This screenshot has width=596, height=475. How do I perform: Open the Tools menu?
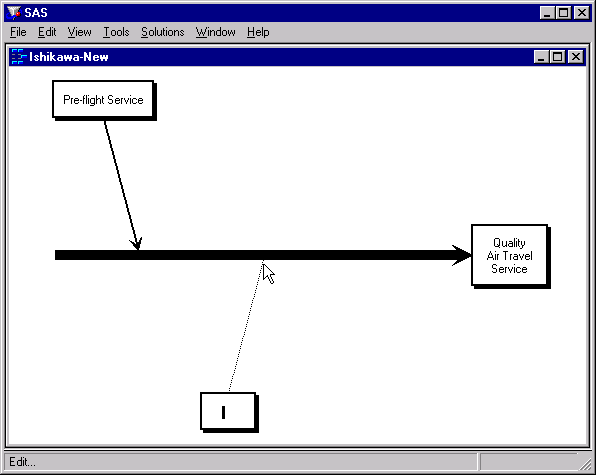(x=116, y=32)
